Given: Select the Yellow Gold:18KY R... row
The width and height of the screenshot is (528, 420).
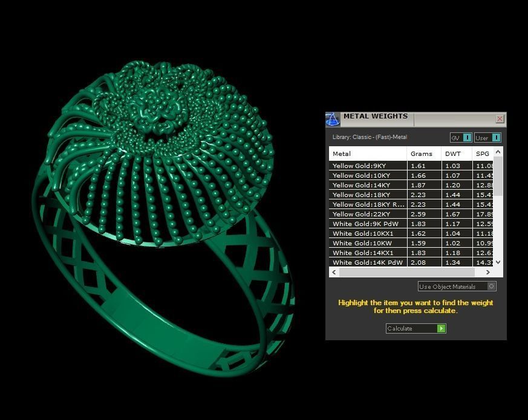Looking at the screenshot, I should tap(411, 204).
